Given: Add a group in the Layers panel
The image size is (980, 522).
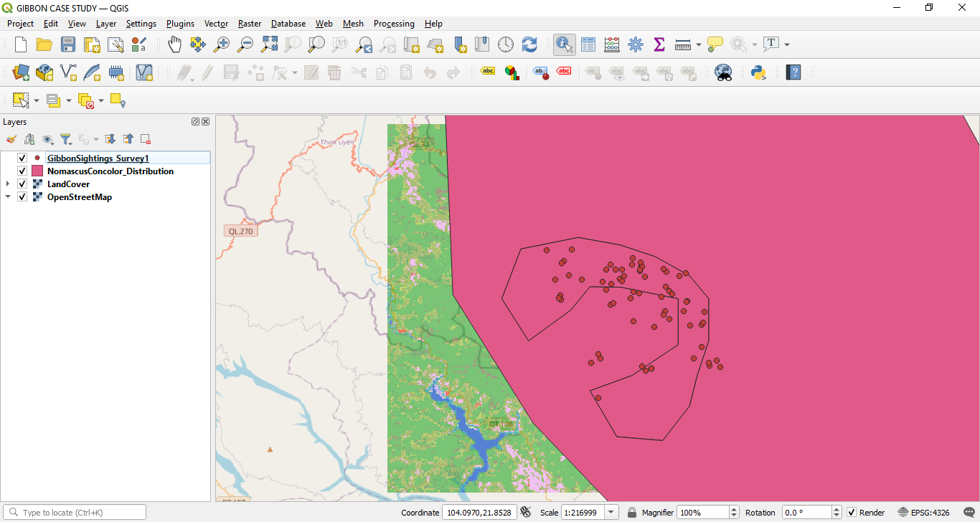Looking at the screenshot, I should pyautogui.click(x=29, y=139).
